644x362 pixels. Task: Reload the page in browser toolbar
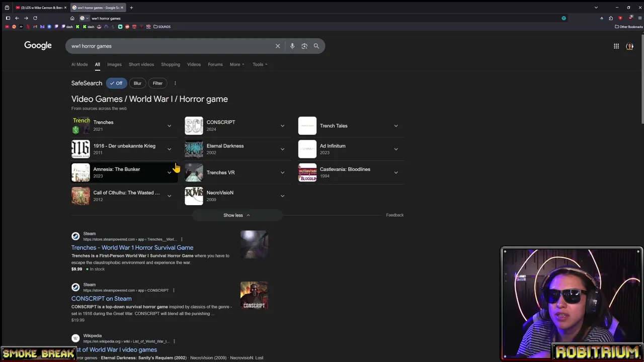pos(35,18)
